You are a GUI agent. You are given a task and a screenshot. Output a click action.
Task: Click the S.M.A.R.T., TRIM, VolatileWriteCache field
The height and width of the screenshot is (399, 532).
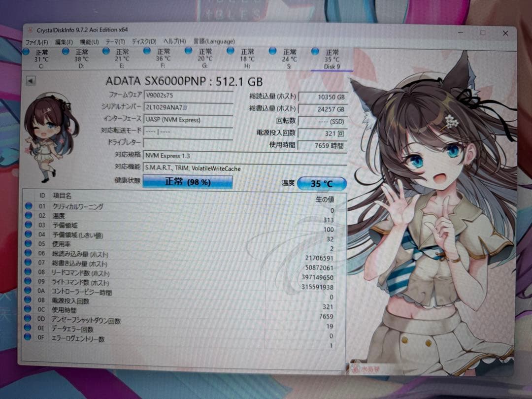coord(245,168)
